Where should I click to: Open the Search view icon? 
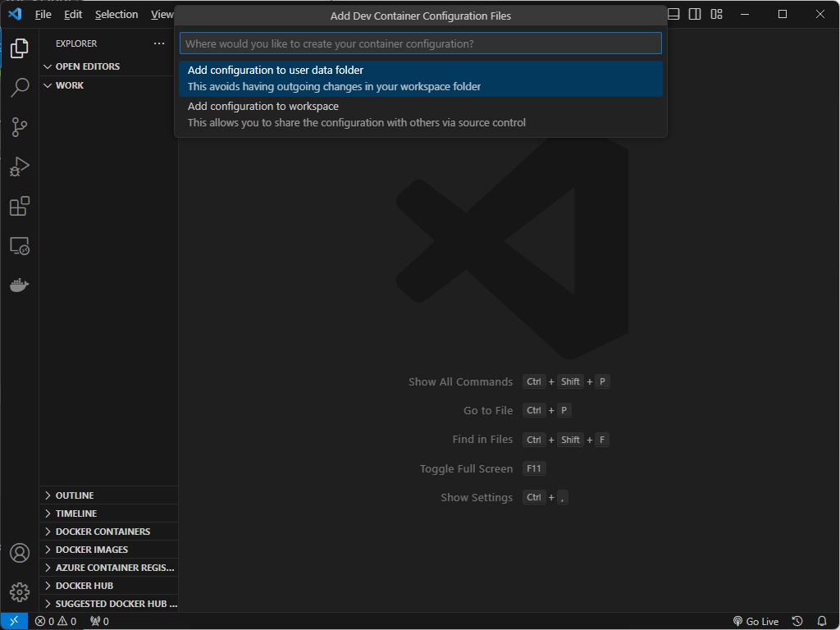pos(20,87)
